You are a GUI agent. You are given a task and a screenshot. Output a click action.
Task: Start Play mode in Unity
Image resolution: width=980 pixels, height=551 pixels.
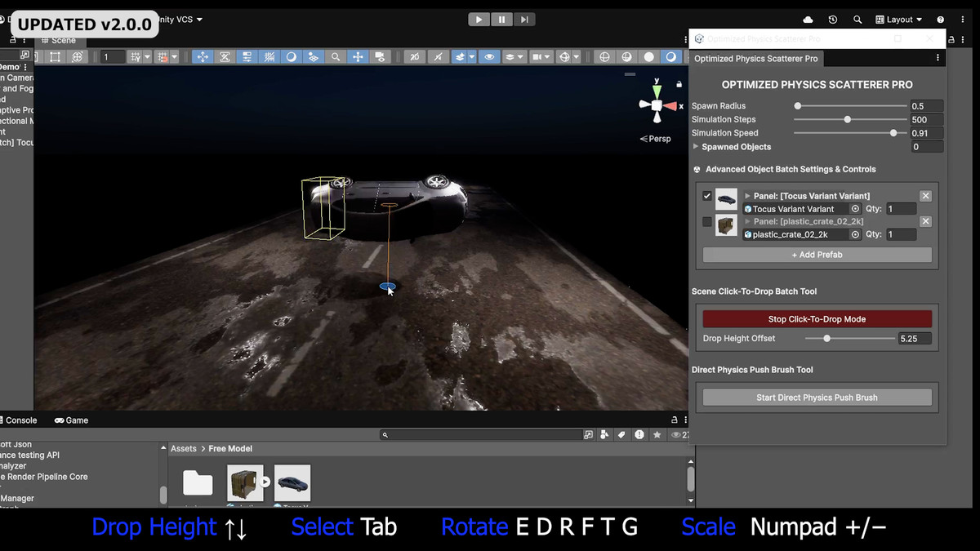click(479, 20)
